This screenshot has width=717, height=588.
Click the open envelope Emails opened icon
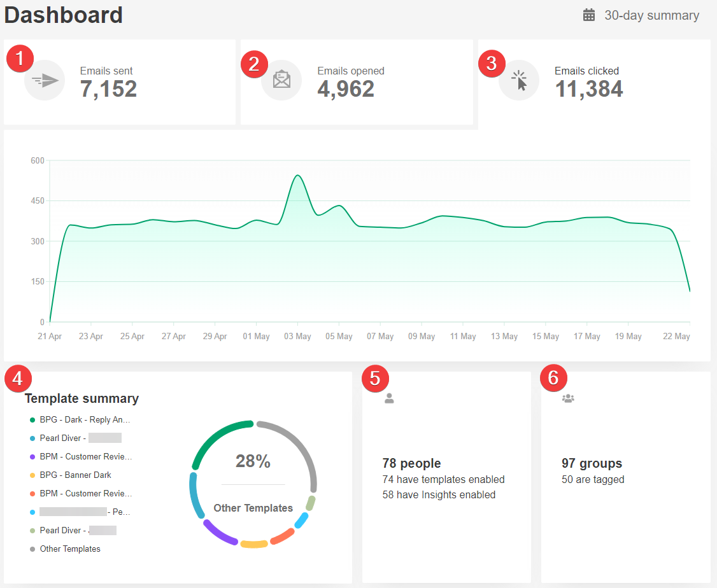tap(281, 80)
